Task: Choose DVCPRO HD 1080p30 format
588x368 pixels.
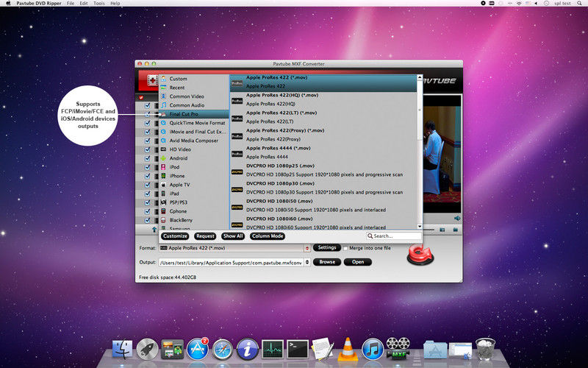Action: [x=323, y=188]
